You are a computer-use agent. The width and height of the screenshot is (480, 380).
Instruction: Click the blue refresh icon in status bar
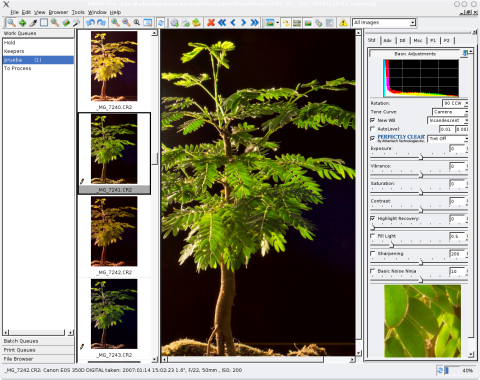point(440,370)
